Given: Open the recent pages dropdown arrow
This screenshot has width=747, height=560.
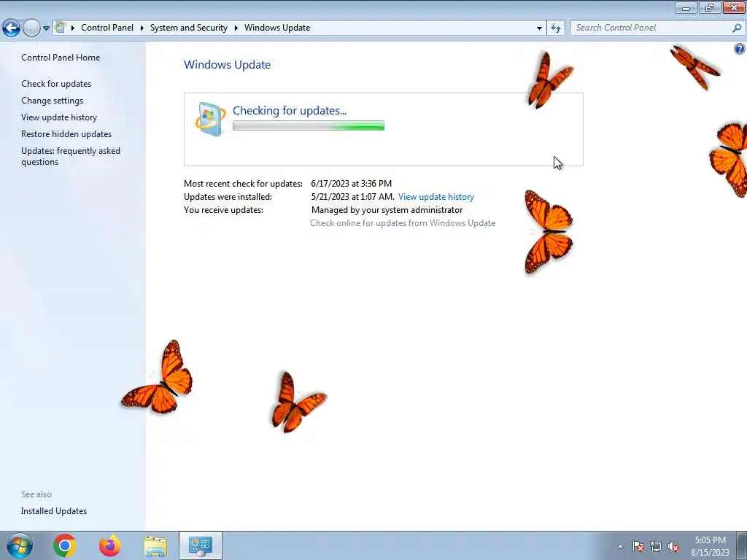Looking at the screenshot, I should (46, 28).
